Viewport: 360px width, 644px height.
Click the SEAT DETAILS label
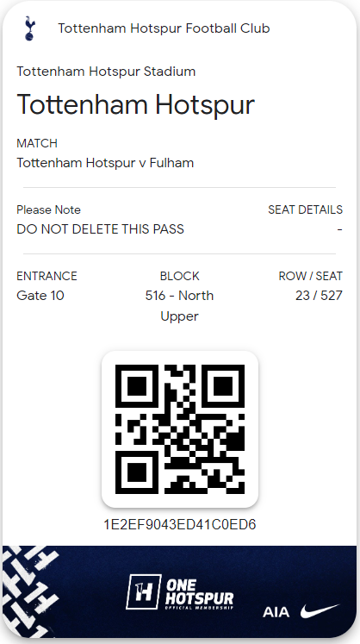[306, 209]
